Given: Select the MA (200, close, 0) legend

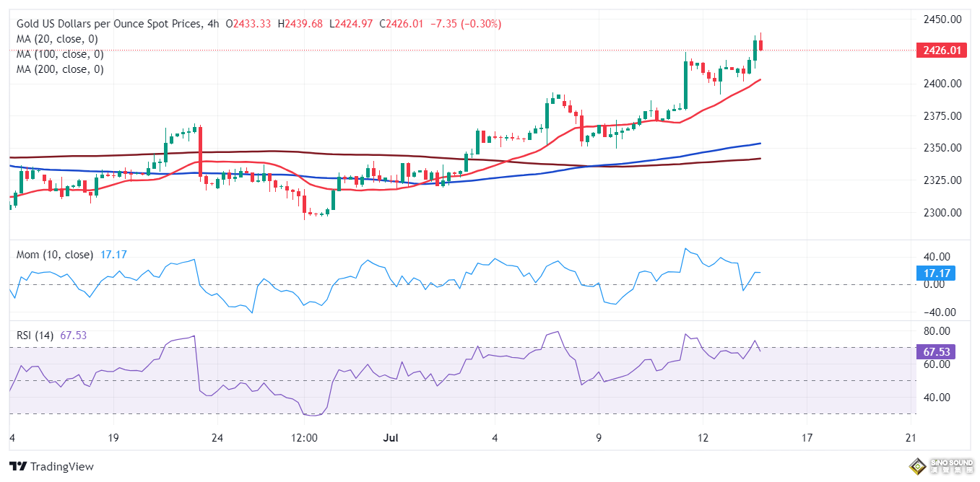Looking at the screenshot, I should click(x=60, y=69).
